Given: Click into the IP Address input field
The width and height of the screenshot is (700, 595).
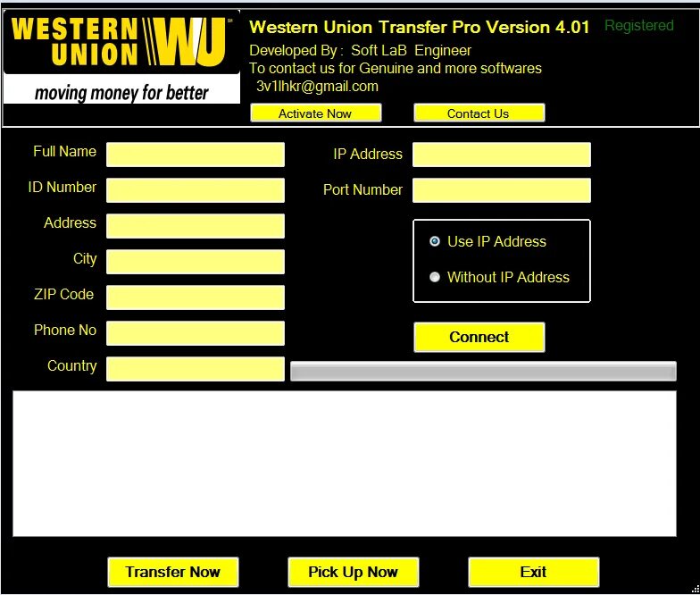Looking at the screenshot, I should pos(502,155).
